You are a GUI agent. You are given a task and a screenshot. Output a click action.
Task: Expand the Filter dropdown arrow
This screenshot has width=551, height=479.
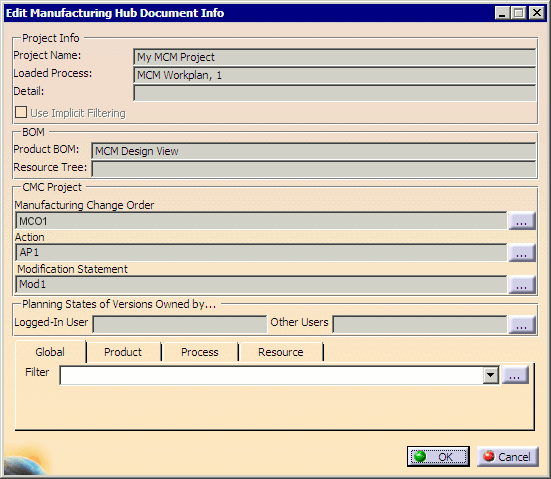[491, 375]
